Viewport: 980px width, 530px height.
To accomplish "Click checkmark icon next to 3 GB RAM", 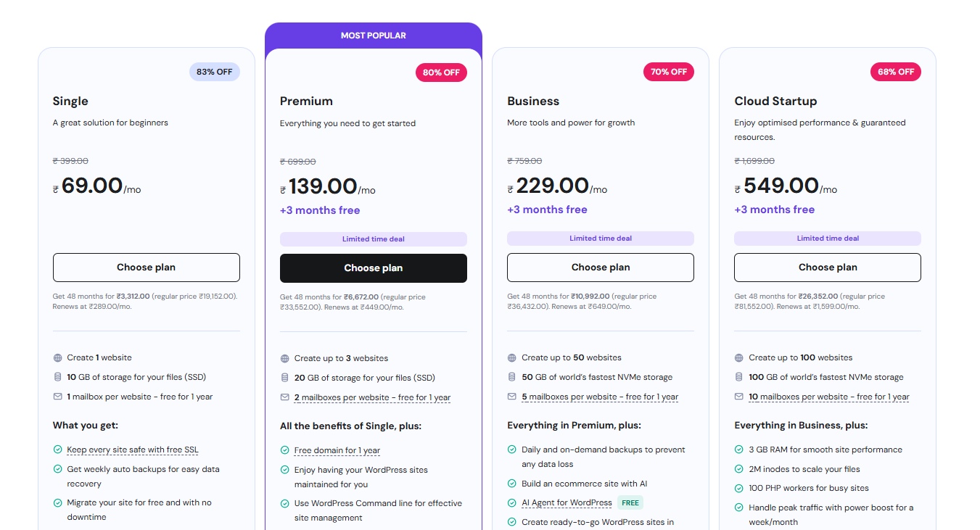I will click(739, 450).
